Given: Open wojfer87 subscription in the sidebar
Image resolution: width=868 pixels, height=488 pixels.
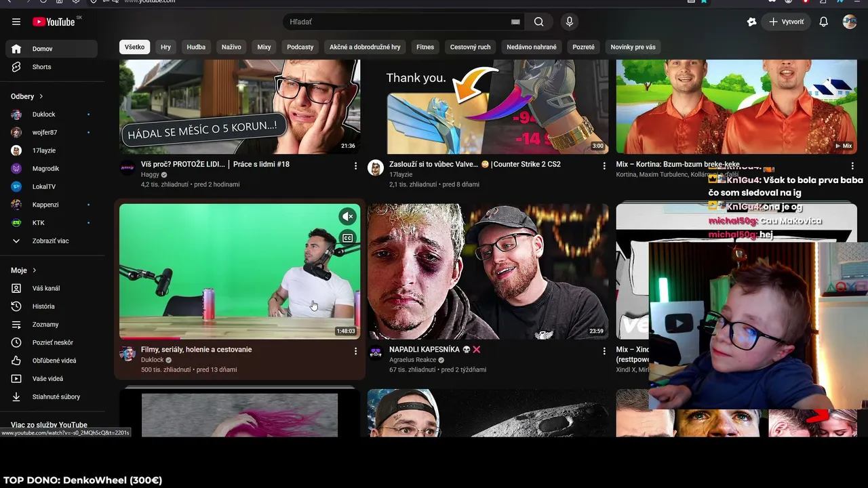Looking at the screenshot, I should [52, 132].
